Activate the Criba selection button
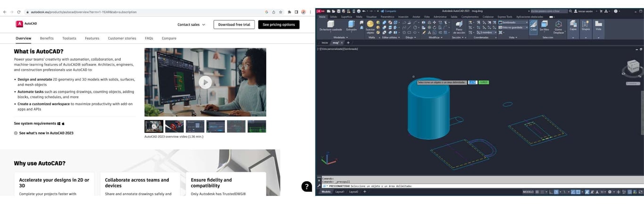 point(533,26)
